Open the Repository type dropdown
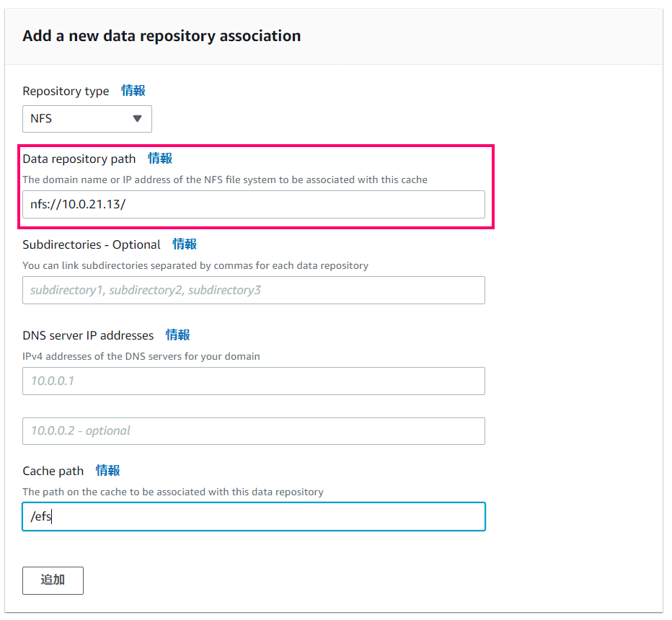Viewport: 672px width, 620px height. 87,119
